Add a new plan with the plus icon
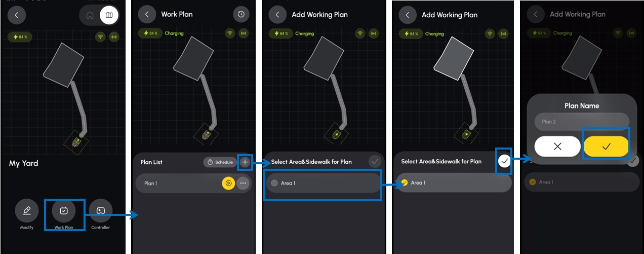 coord(245,162)
